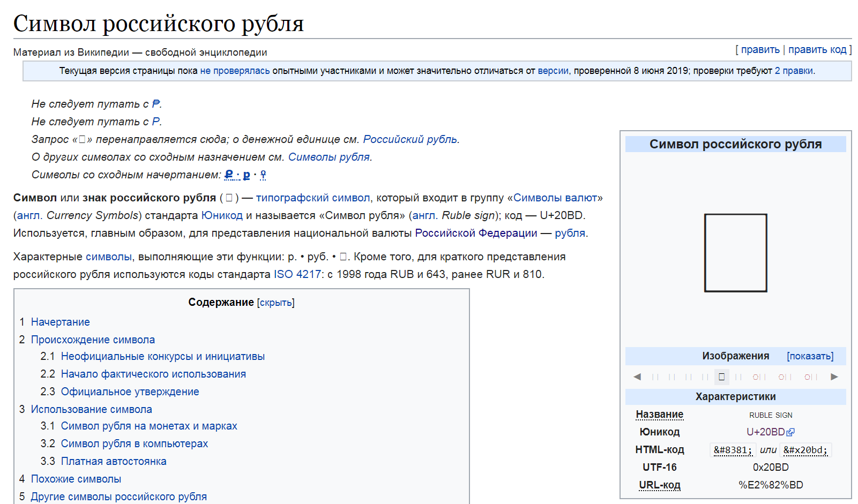Image resolution: width=858 pixels, height=504 pixels.
Task: Open the 'версии' link in the review notice
Action: coord(553,71)
